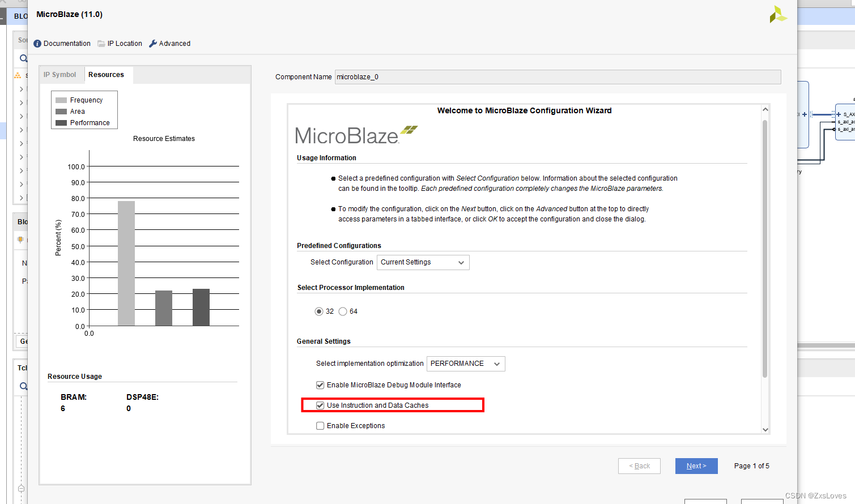Click the Welcome to MicroBlaze Configuration Wizard heading
This screenshot has width=855, height=504.
(524, 110)
